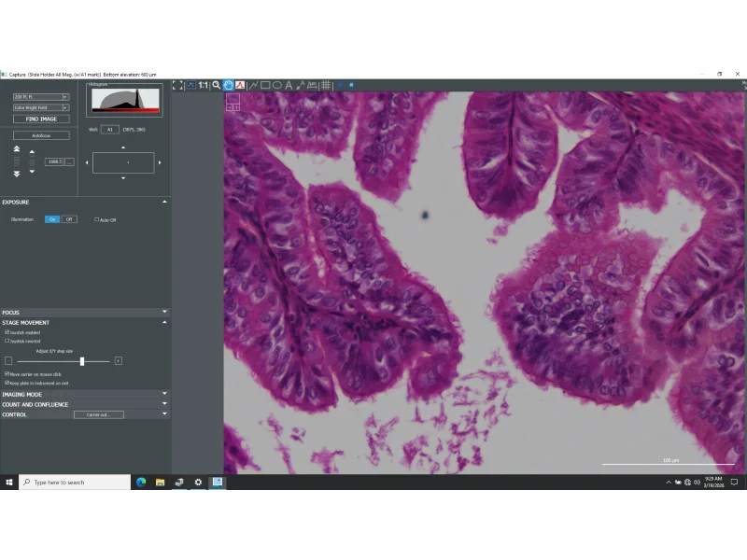Toggle the grid overlay icon
The width and height of the screenshot is (747, 560).
pos(326,85)
